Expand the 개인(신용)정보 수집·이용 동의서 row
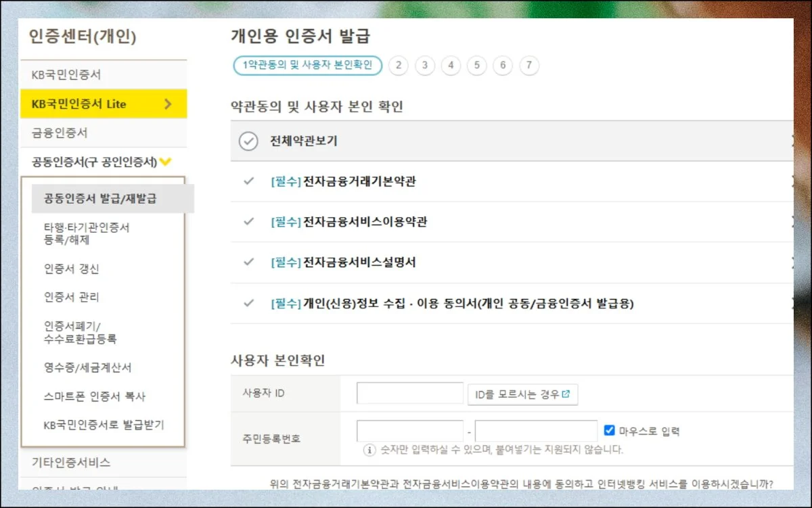The image size is (812, 508). 791,303
